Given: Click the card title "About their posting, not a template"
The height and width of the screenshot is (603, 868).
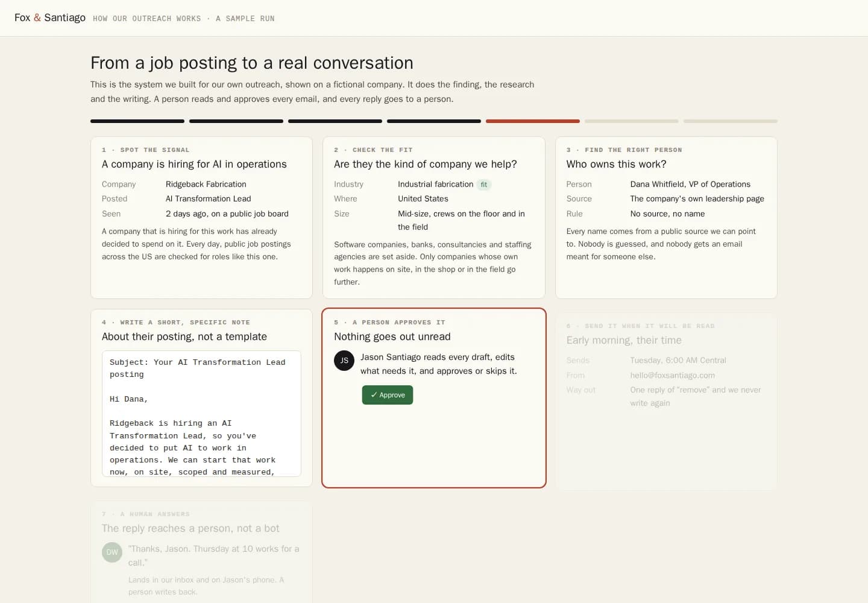Looking at the screenshot, I should pos(184,336).
